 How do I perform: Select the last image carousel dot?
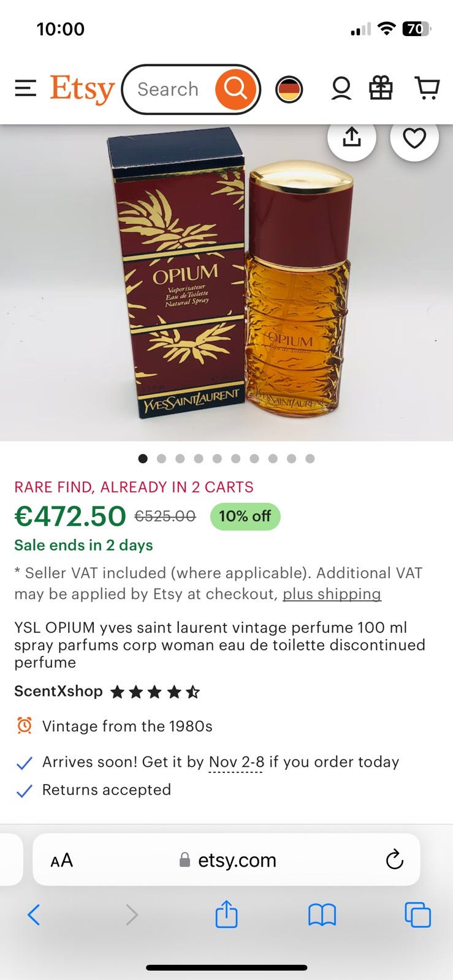coord(310,458)
